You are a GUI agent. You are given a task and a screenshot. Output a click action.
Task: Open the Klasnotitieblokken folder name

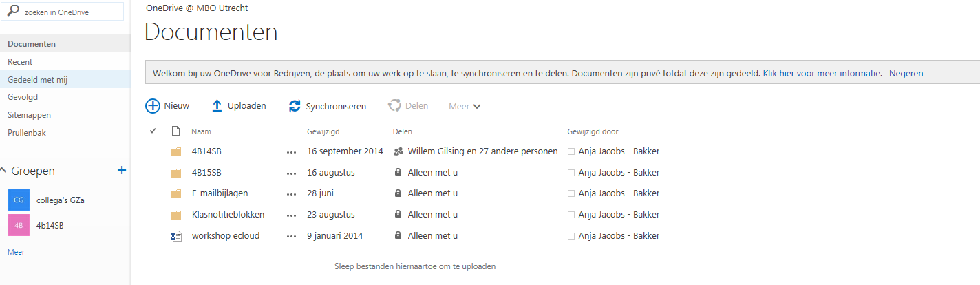click(228, 215)
